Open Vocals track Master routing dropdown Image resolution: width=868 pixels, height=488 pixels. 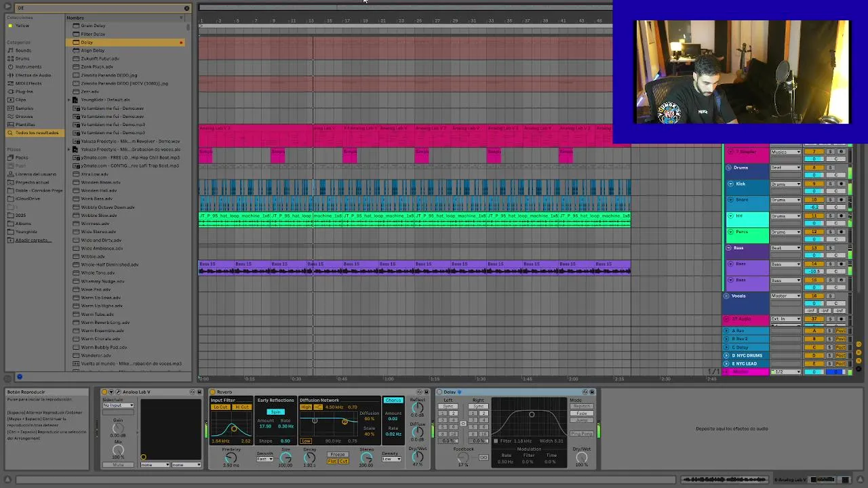(785, 296)
